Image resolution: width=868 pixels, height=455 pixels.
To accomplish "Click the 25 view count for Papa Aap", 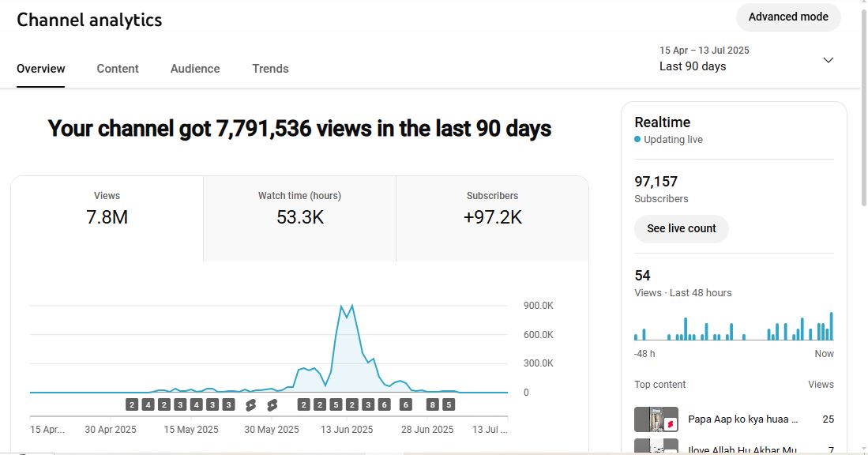I will (829, 419).
